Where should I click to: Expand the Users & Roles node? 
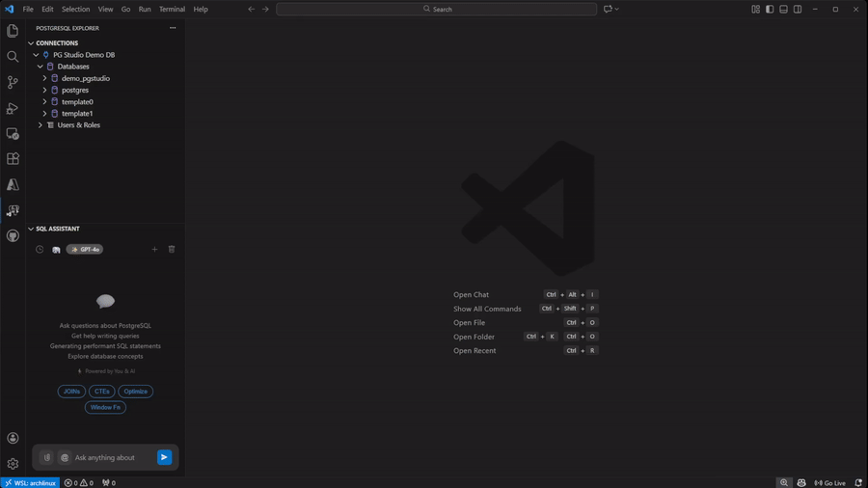coord(41,125)
